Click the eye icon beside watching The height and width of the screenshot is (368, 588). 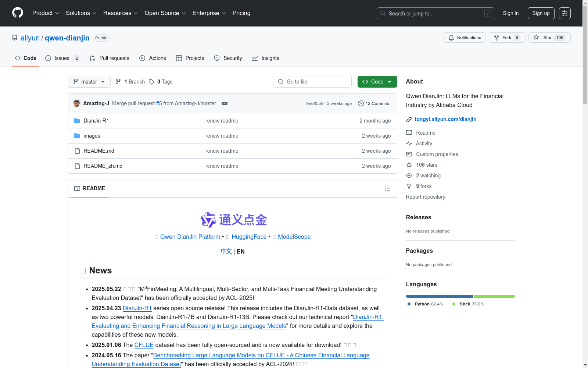click(x=409, y=176)
